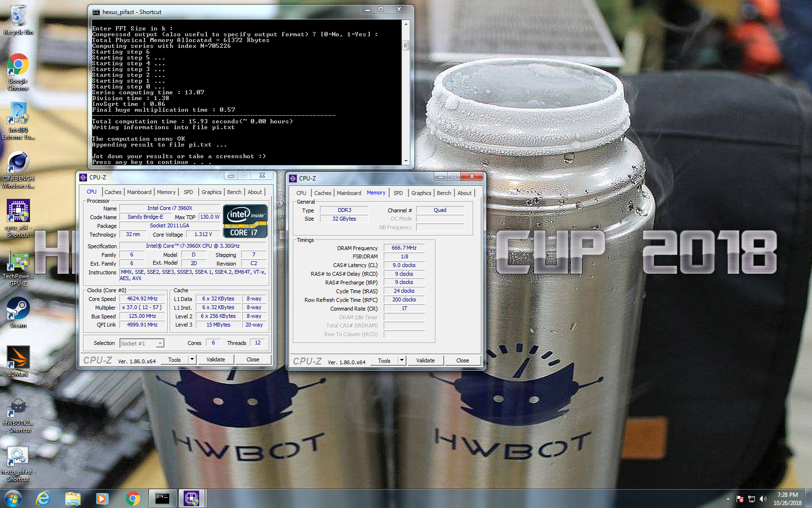
Task: Click Close button in right CPU-Z
Action: (x=463, y=360)
